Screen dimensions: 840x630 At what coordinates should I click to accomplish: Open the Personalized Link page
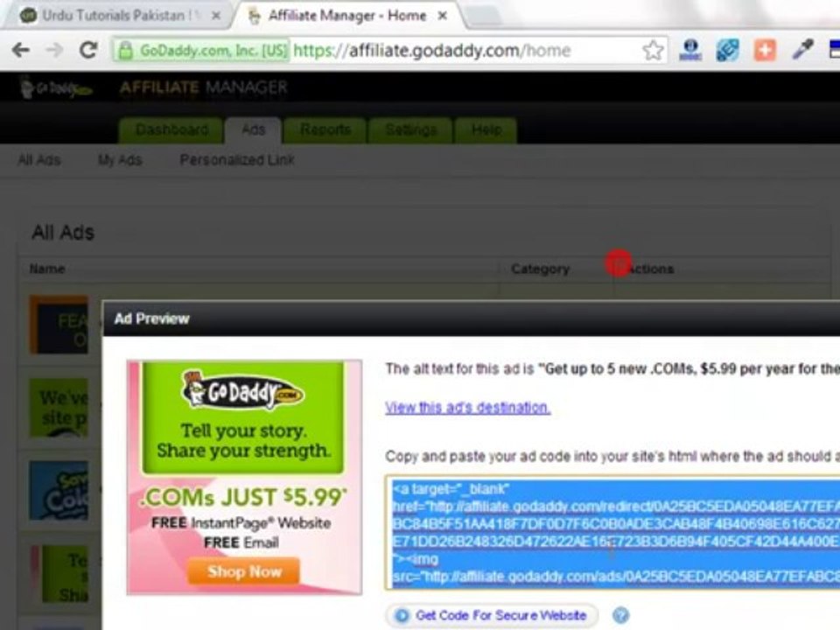click(x=237, y=160)
